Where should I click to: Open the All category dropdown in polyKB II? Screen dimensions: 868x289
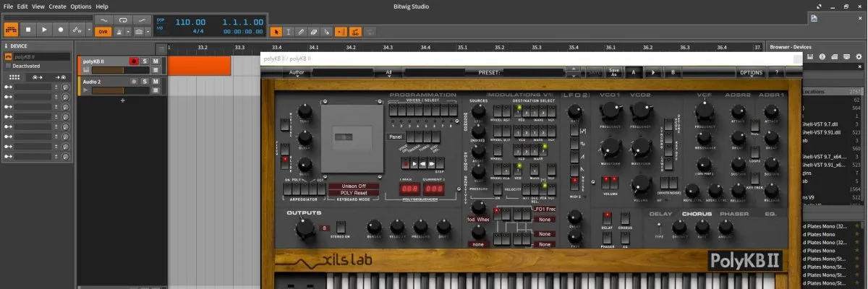(388, 72)
